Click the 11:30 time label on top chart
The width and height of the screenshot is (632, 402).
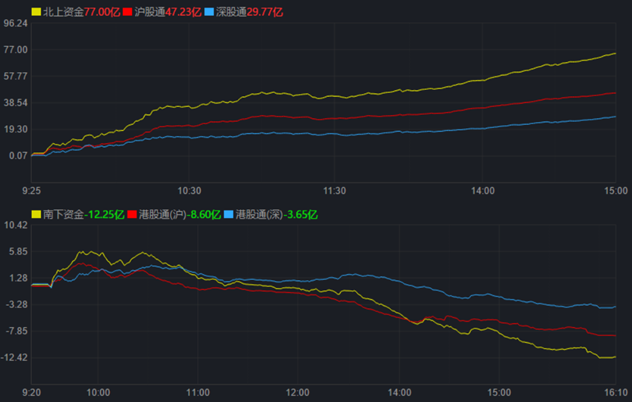point(334,190)
